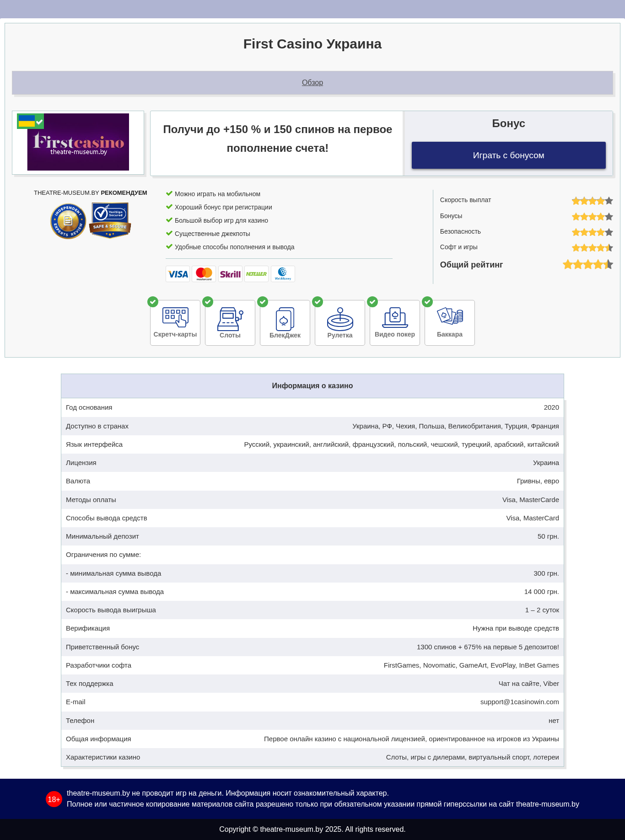625x840 pixels.
Task: Click the Играть с бонусом button
Action: (508, 155)
